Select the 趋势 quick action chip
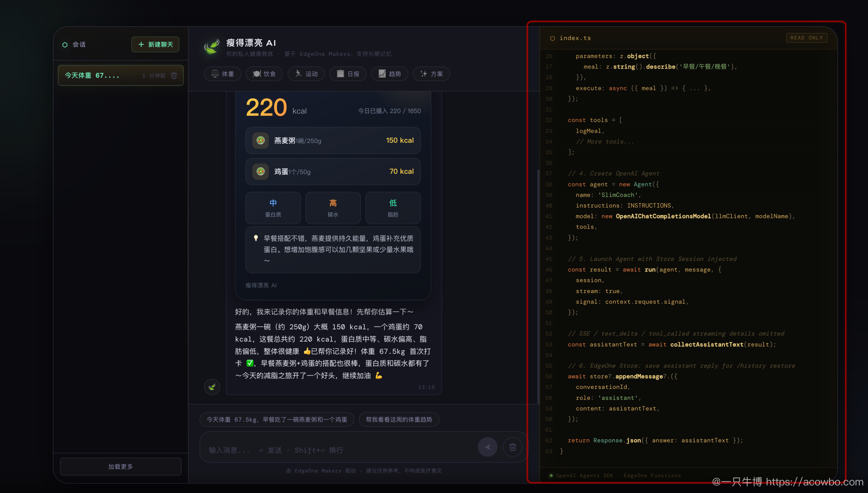Image resolution: width=868 pixels, height=493 pixels. 390,74
